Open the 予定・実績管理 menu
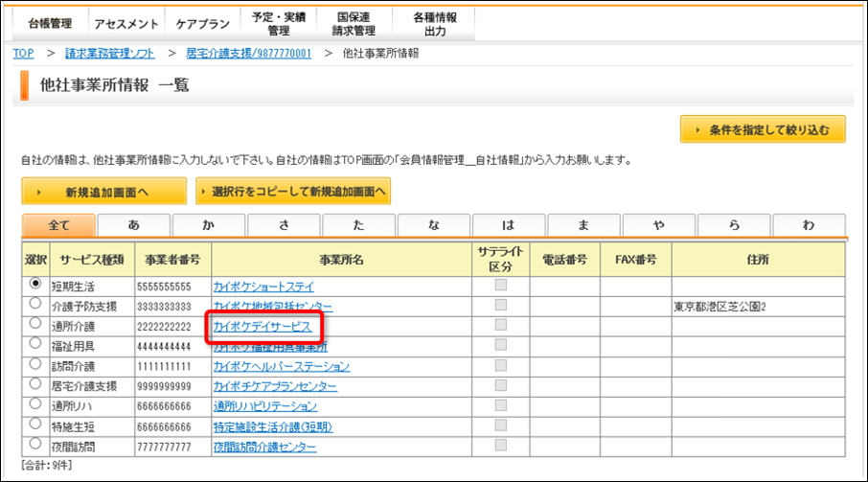 pyautogui.click(x=279, y=24)
